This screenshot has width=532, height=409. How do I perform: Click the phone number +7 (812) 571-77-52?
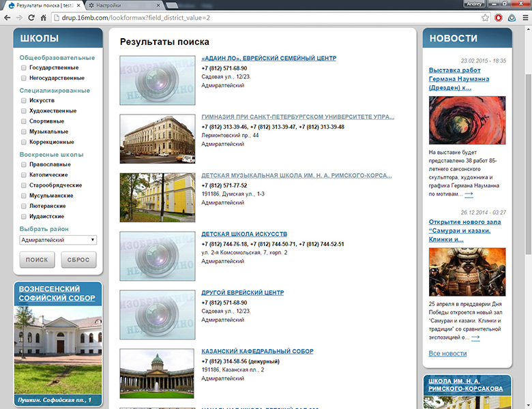pyautogui.click(x=224, y=185)
